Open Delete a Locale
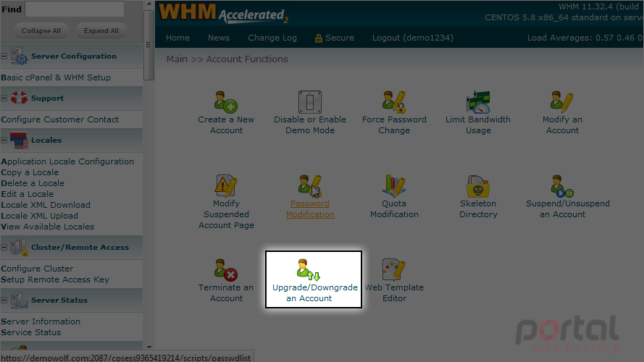Image resolution: width=644 pixels, height=362 pixels. [33, 183]
